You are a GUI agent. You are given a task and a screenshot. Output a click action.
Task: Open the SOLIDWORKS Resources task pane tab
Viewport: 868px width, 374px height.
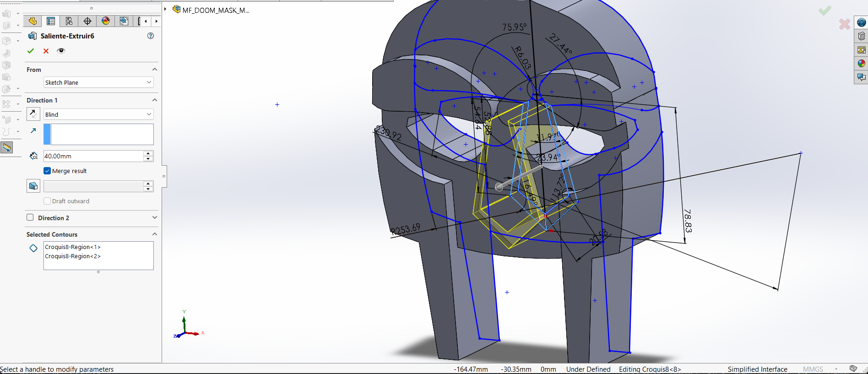coord(862,22)
